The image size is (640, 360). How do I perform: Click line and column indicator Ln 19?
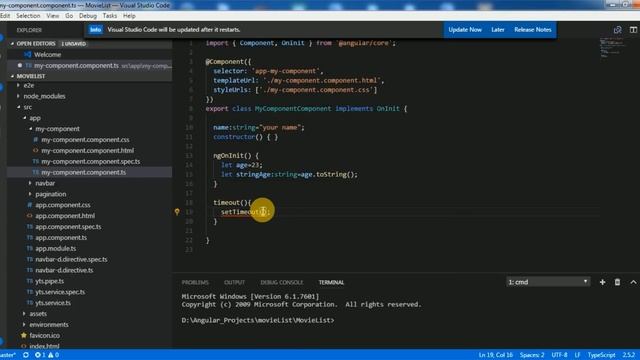[496, 355]
